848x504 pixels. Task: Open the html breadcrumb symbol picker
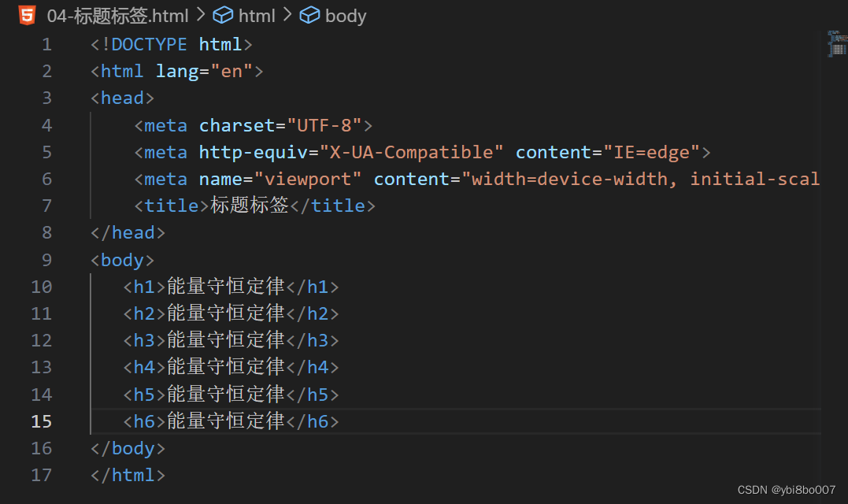[257, 15]
